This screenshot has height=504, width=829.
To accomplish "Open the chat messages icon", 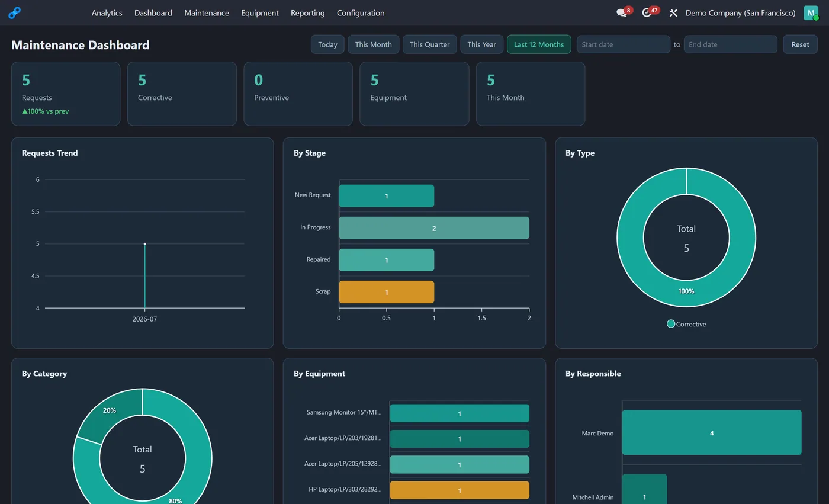I will (621, 13).
